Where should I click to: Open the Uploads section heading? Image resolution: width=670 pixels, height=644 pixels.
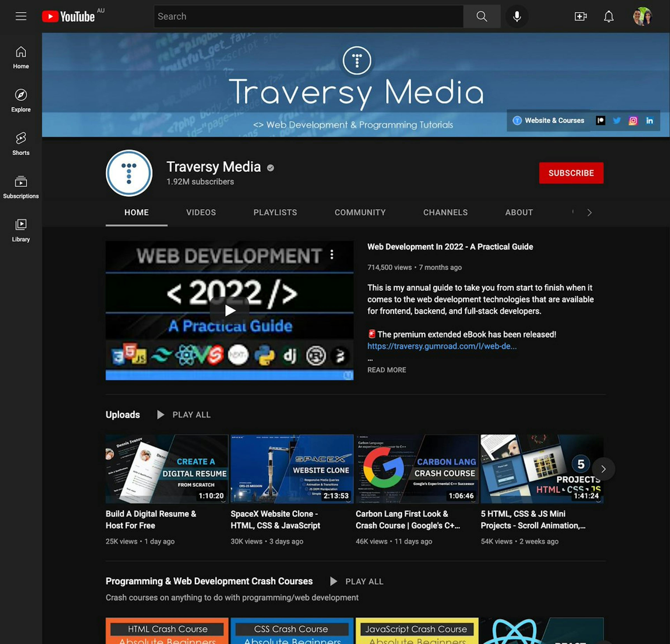123,414
